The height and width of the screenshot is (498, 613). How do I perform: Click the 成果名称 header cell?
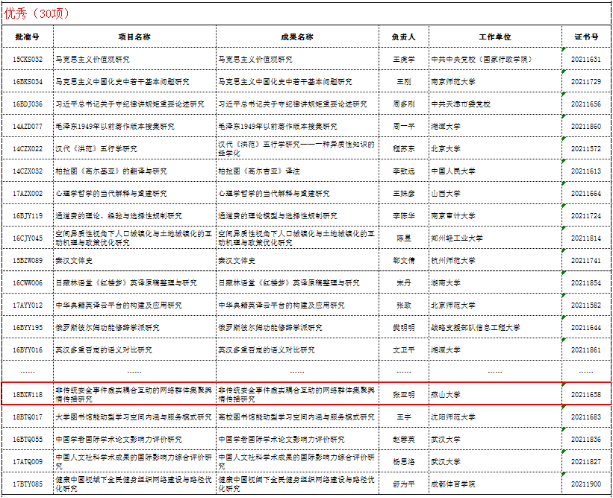[298, 34]
